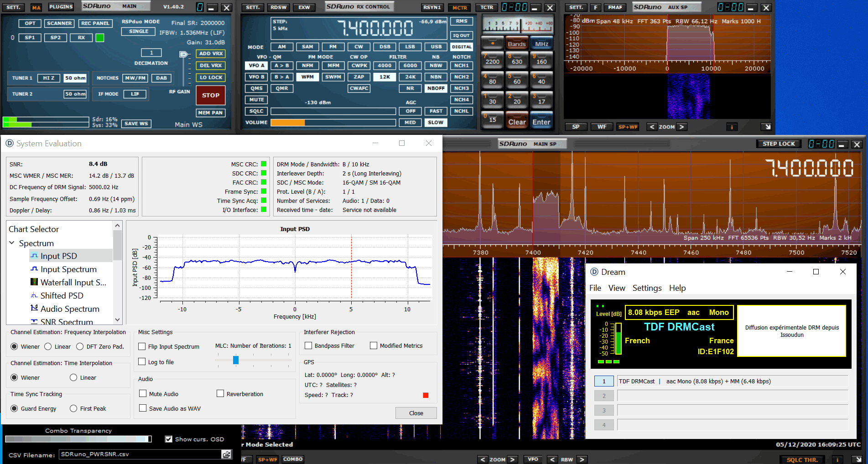This screenshot has width=868, height=464.
Task: Click the info 'i' button in AUX SP
Action: click(732, 127)
